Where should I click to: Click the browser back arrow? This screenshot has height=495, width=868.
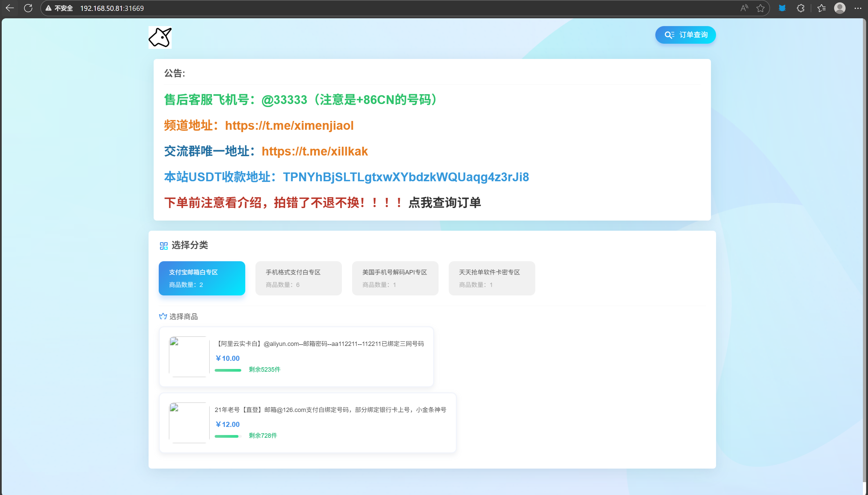pos(10,8)
